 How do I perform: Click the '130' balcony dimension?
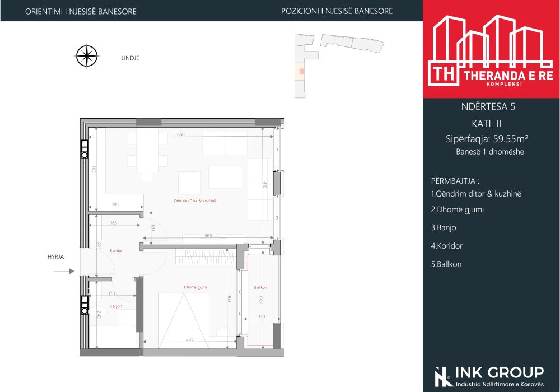pos(262,316)
